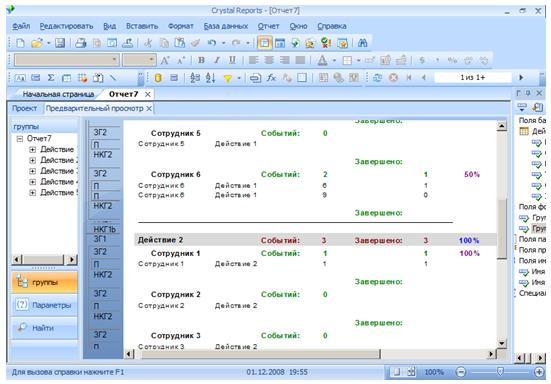This screenshot has height=384, width=551.
Task: Open a report with the folder icon
Action: pyautogui.click(x=37, y=43)
